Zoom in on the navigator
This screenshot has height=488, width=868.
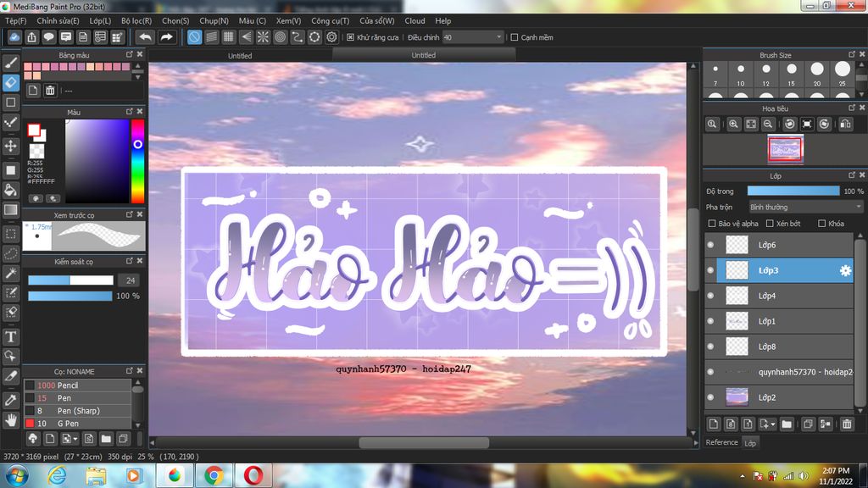coord(733,124)
